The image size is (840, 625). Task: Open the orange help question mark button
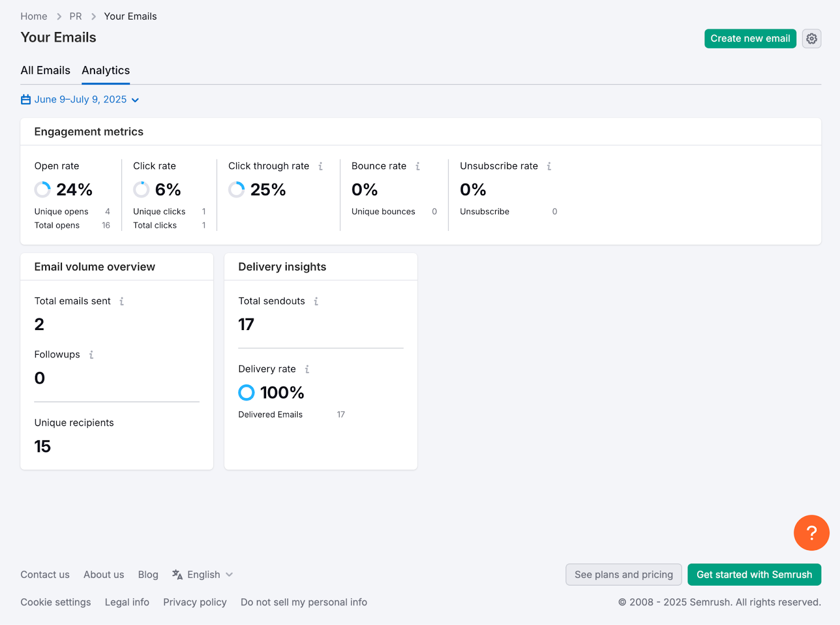click(811, 533)
